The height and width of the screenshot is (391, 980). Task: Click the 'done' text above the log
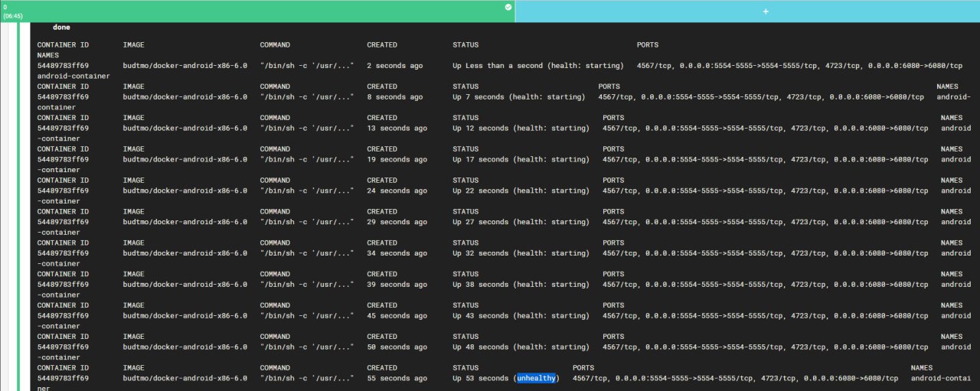click(61, 28)
